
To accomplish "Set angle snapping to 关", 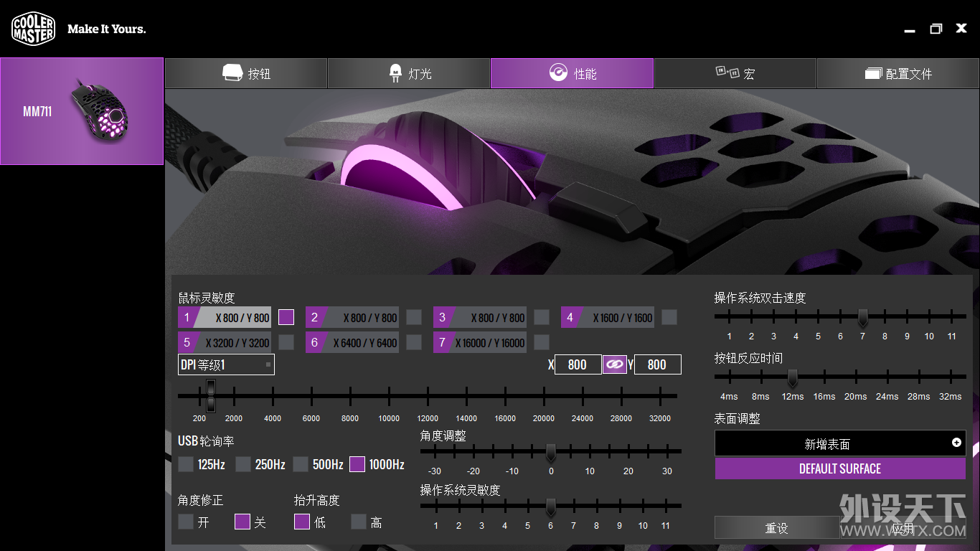I will pyautogui.click(x=242, y=522).
